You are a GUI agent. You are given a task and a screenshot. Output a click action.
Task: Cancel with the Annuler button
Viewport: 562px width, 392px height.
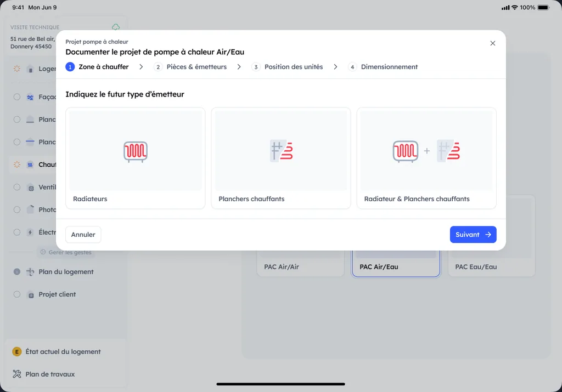click(x=83, y=235)
